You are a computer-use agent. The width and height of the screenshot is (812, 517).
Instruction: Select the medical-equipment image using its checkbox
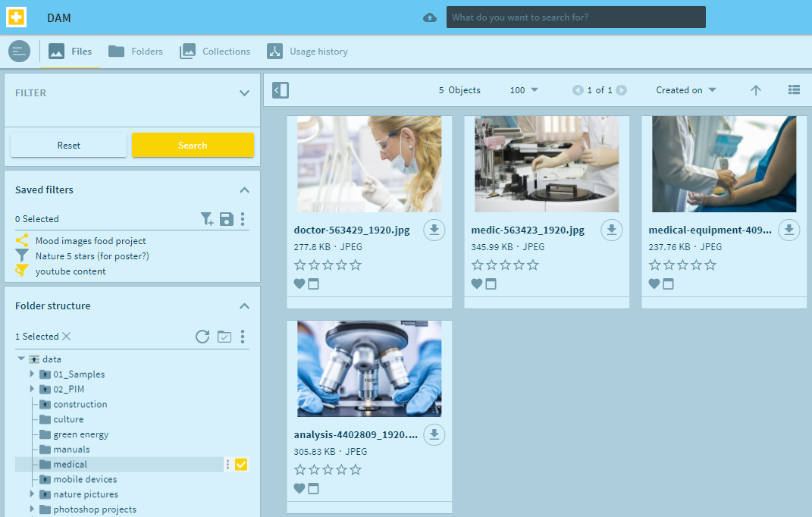(x=668, y=284)
